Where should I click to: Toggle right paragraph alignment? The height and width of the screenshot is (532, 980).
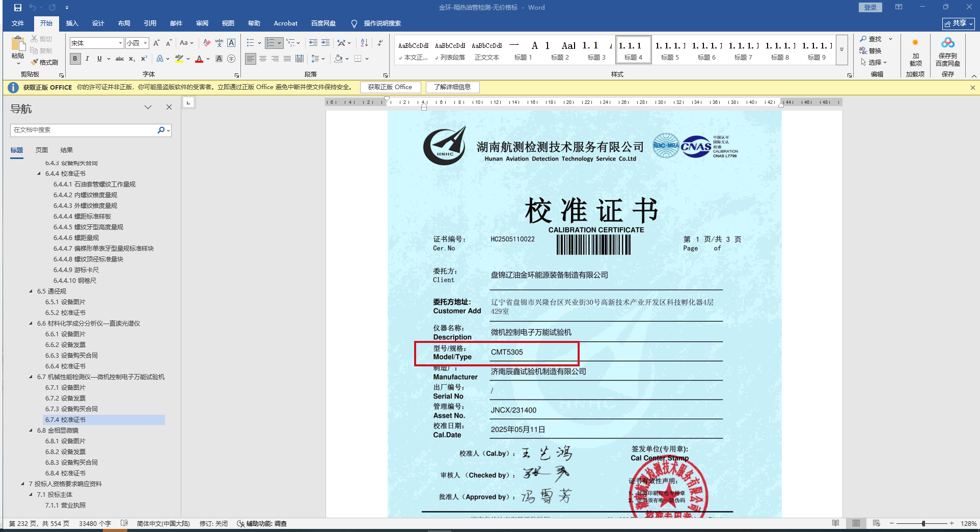pyautogui.click(x=275, y=59)
